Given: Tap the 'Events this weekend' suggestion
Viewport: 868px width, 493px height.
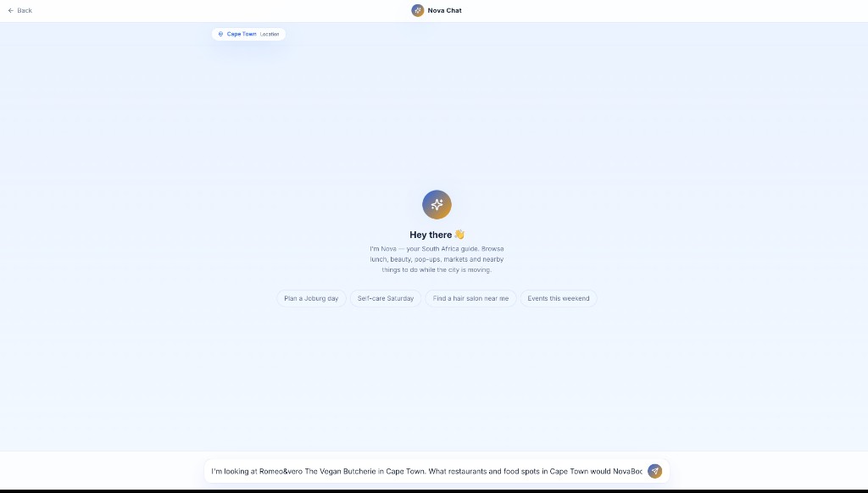Looking at the screenshot, I should coord(558,298).
